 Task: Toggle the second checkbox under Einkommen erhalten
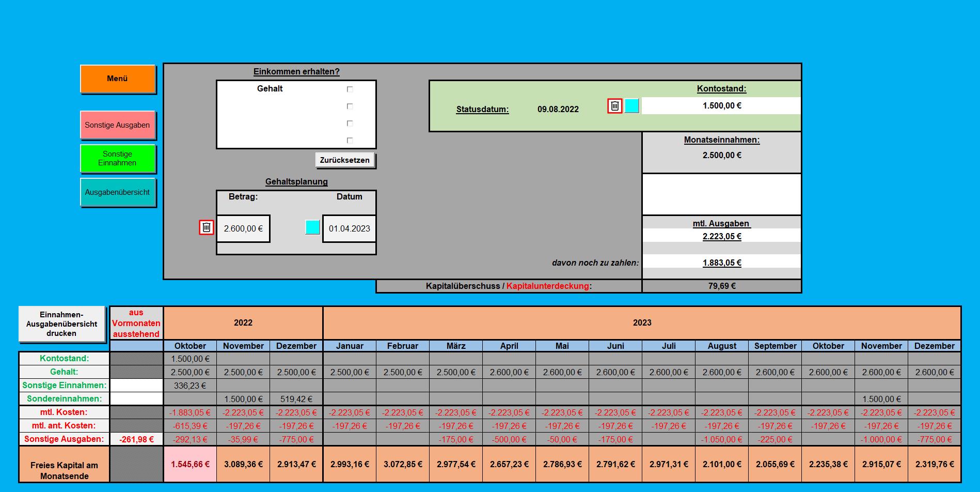tap(350, 106)
